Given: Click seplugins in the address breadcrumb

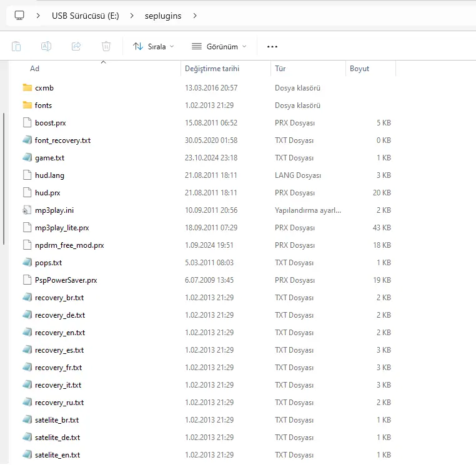Looking at the screenshot, I should pyautogui.click(x=162, y=16).
